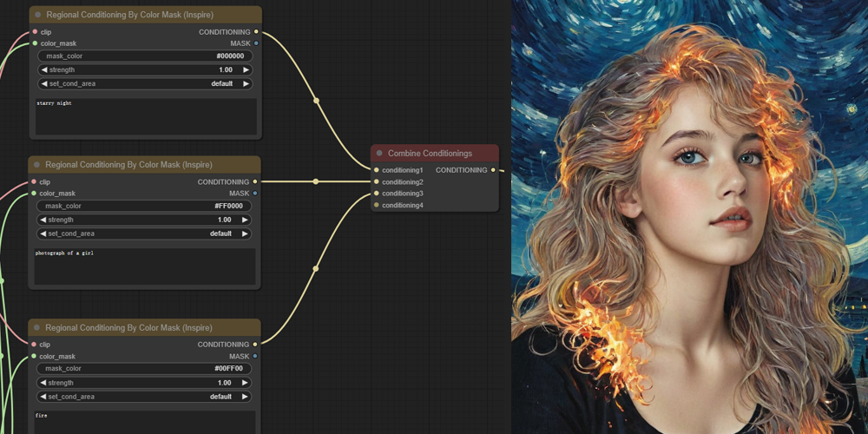The height and width of the screenshot is (434, 868).
Task: Click into the 'fire' prompt text box
Action: pos(145,422)
